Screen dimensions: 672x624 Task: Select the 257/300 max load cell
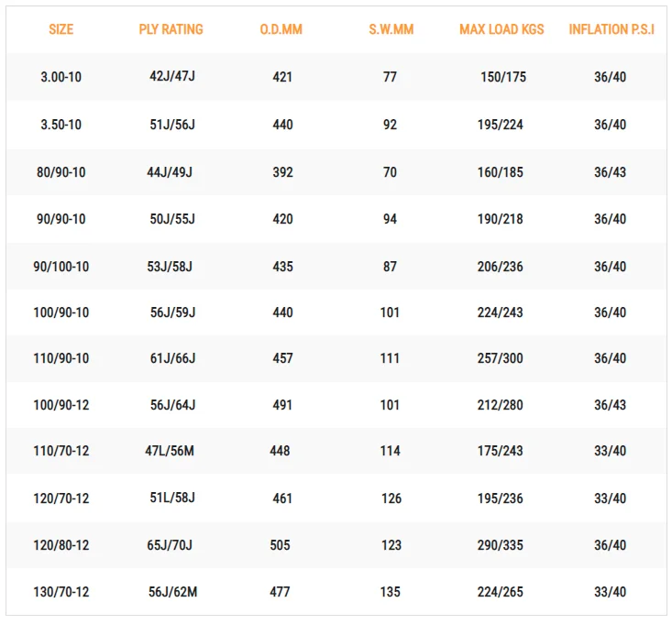pyautogui.click(x=501, y=358)
